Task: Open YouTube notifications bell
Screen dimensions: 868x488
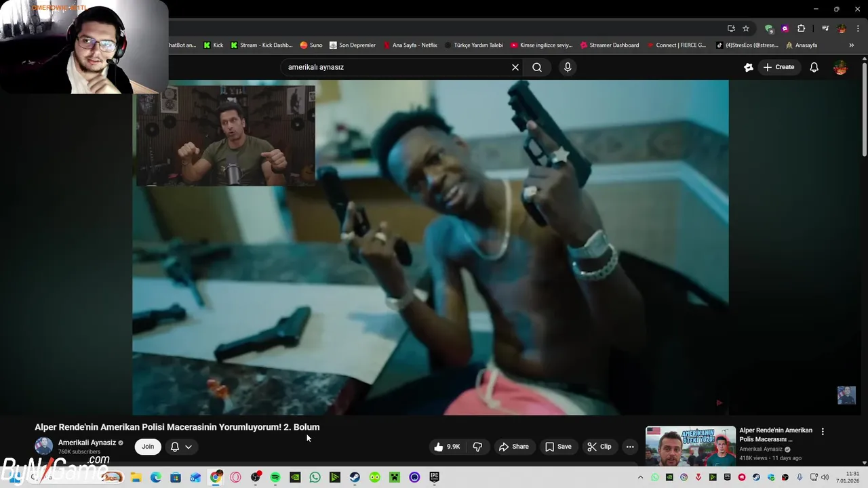Action: (814, 67)
